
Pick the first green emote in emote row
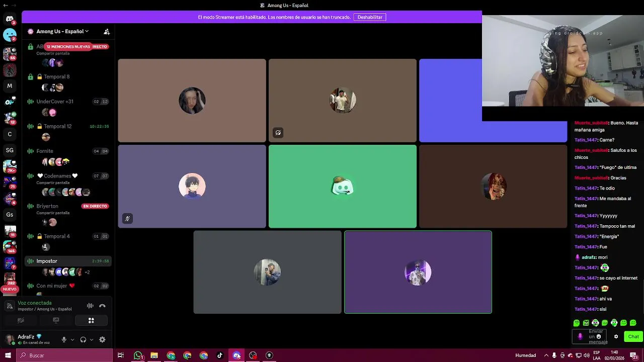(x=577, y=323)
